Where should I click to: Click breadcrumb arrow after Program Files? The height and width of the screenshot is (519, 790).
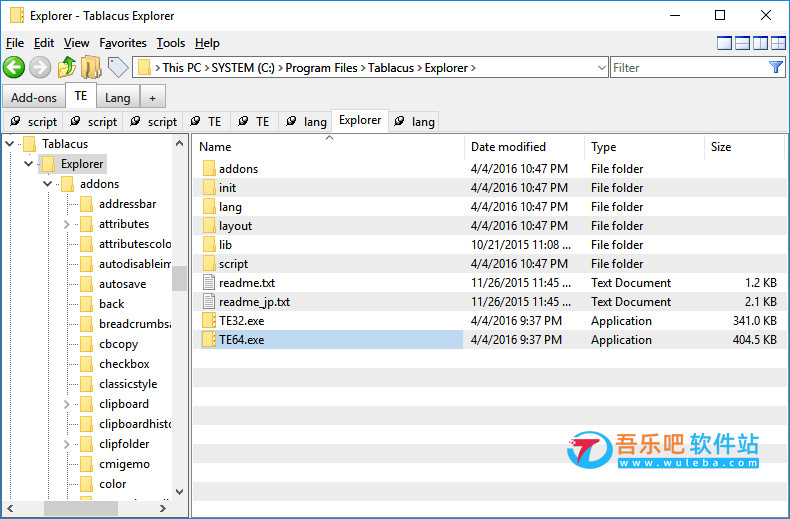[363, 68]
